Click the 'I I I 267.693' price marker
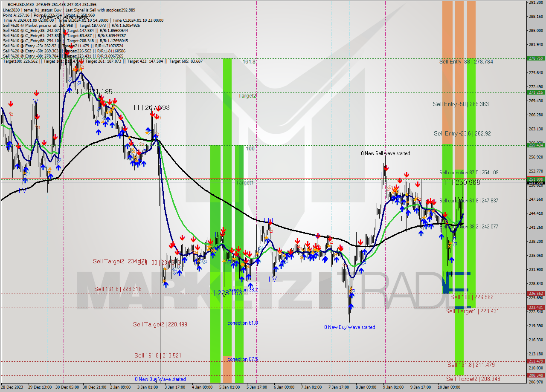 [x=151, y=108]
